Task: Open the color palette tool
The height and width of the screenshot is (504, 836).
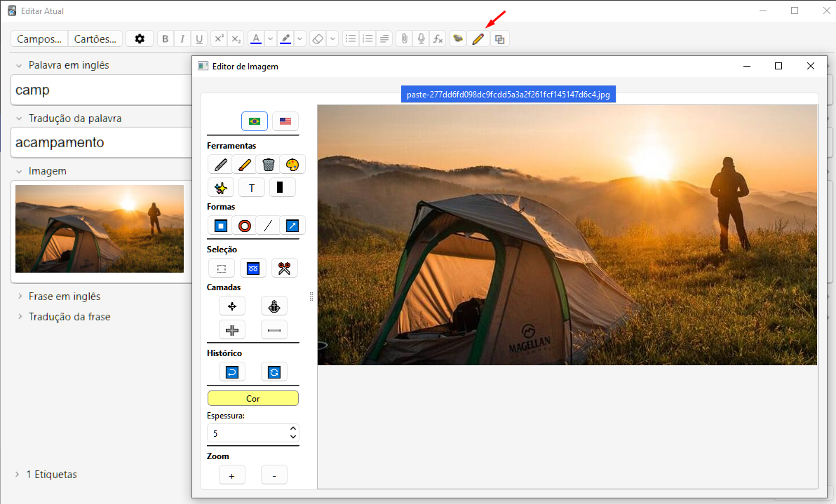Action: (292, 165)
